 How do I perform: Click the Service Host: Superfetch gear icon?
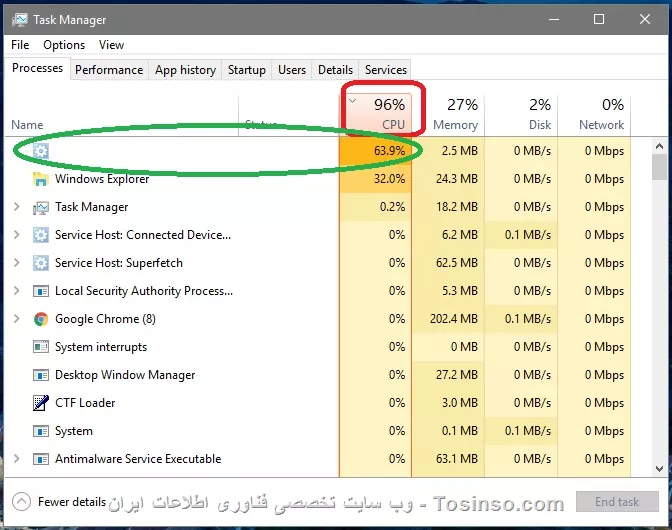pos(41,263)
